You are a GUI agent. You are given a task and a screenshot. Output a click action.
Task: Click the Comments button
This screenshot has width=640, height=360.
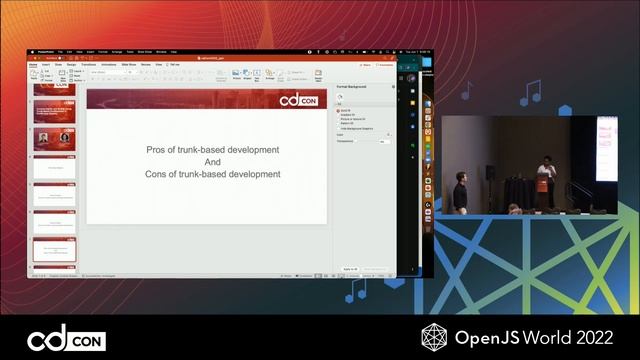(384, 65)
